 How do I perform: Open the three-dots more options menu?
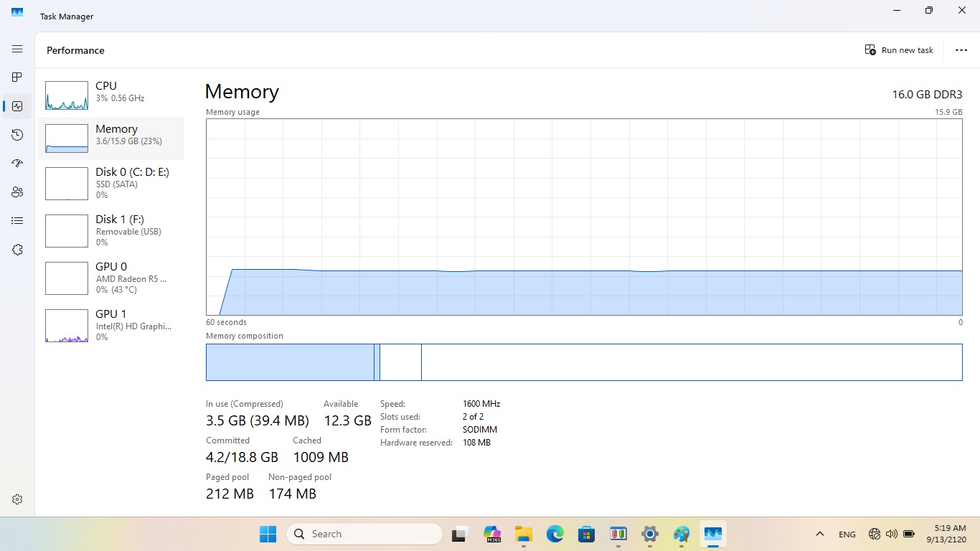coord(961,50)
